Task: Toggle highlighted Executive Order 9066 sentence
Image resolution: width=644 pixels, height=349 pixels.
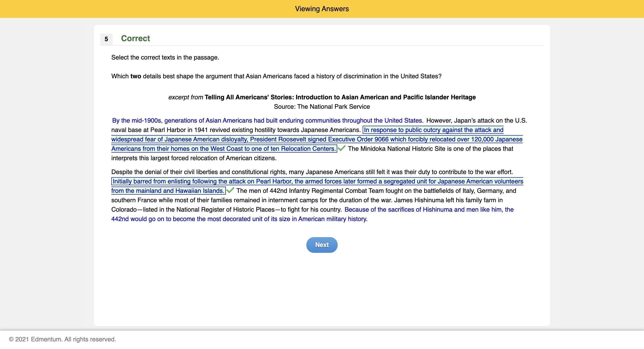Action: pyautogui.click(x=316, y=139)
